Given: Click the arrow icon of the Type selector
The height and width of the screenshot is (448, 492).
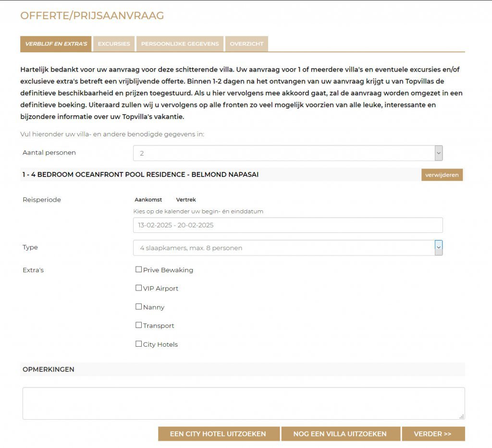Looking at the screenshot, I should (439, 248).
